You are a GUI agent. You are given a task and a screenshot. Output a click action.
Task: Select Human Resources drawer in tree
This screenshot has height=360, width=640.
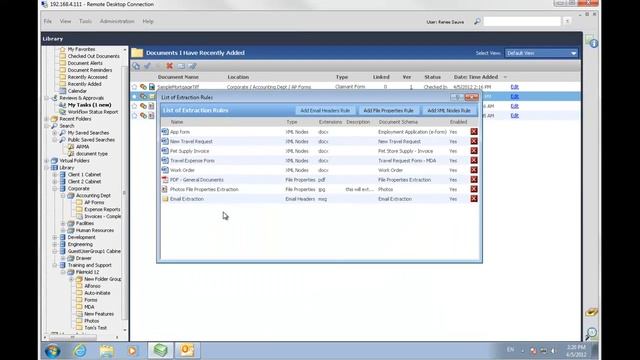pyautogui.click(x=95, y=230)
